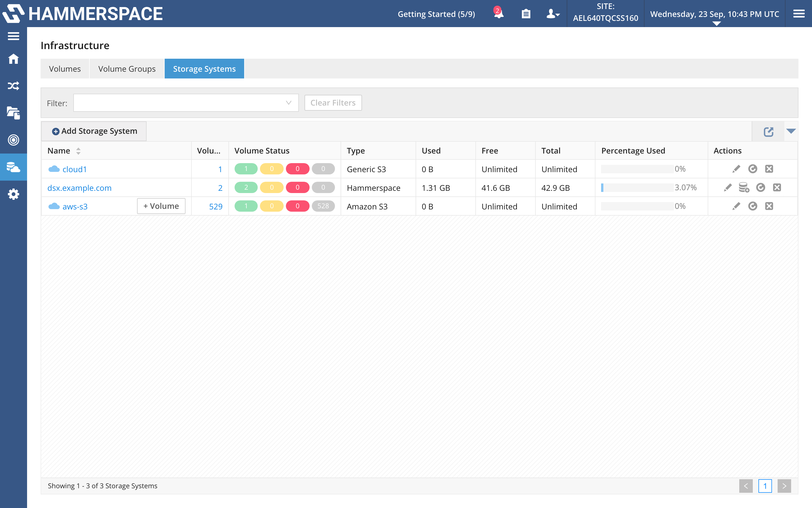Edit the dsx.example.com storage system
The width and height of the screenshot is (812, 508).
[x=728, y=187]
